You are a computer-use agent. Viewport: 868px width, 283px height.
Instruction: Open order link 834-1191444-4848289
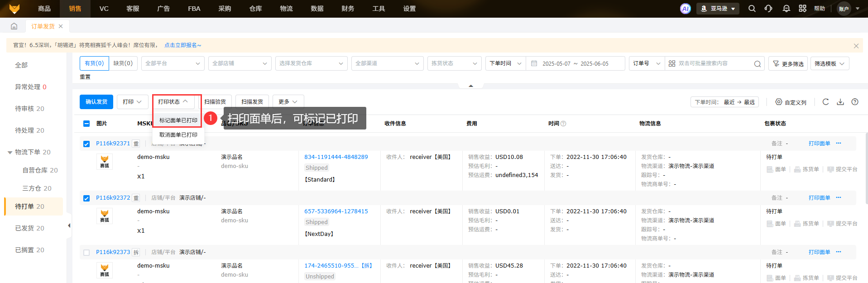click(336, 157)
